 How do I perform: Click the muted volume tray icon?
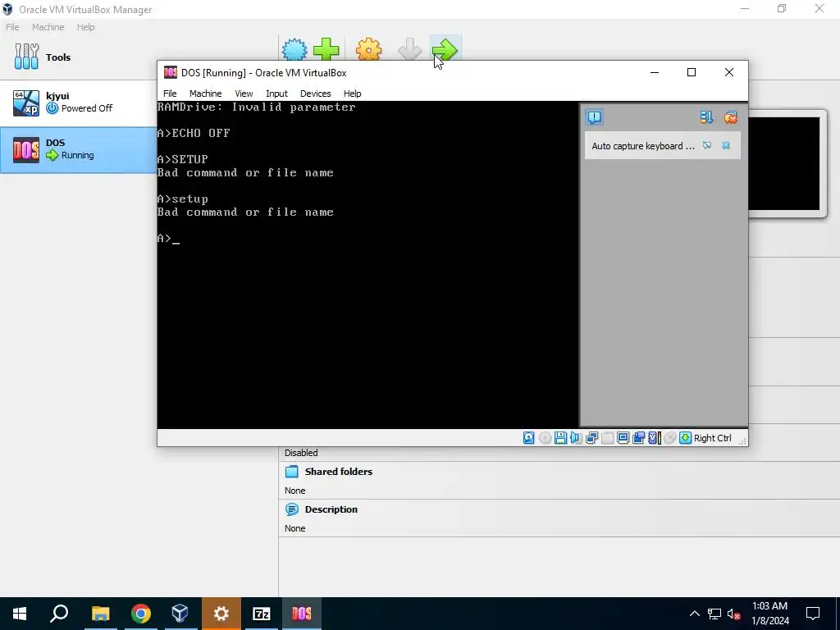pyautogui.click(x=734, y=614)
